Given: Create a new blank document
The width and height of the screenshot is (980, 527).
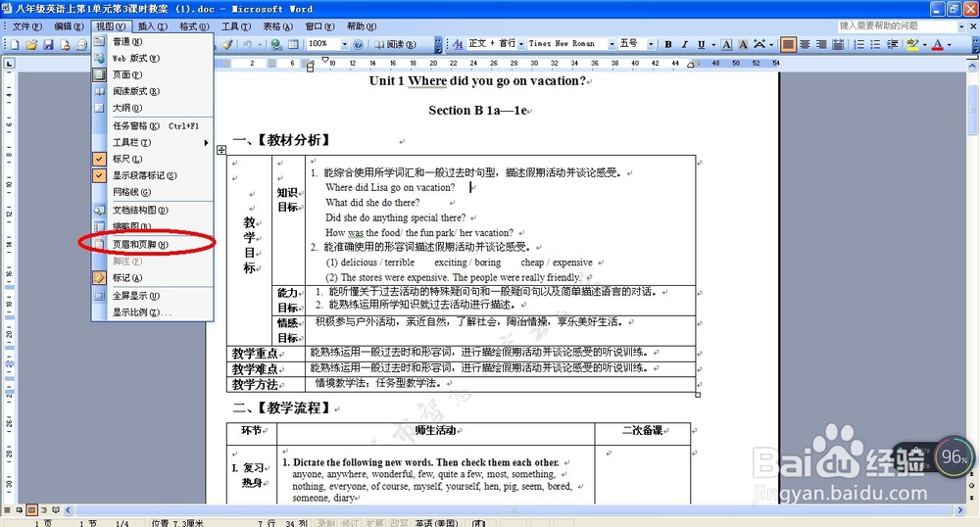Looking at the screenshot, I should click(15, 44).
